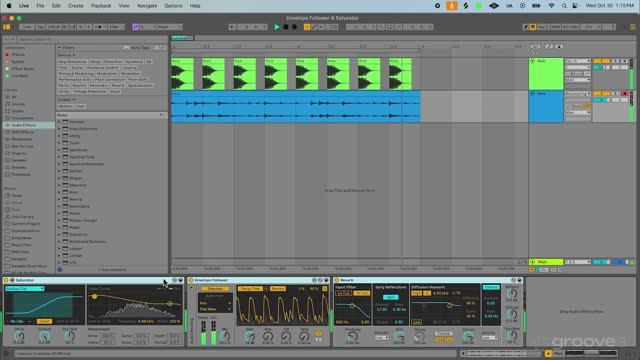This screenshot has height=360, width=640.
Task: Arm the Kick track for recording
Action: click(624, 61)
